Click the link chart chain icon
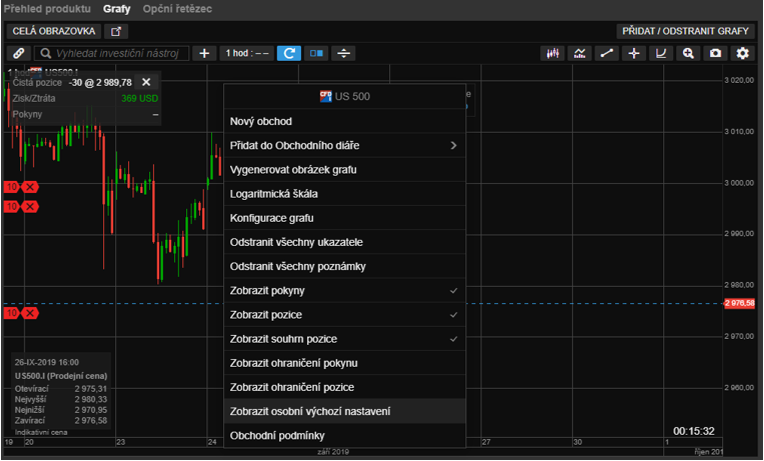764x461 pixels. (x=19, y=53)
